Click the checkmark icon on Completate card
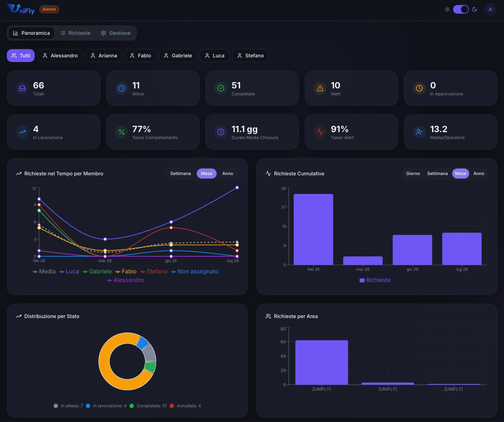 click(221, 88)
